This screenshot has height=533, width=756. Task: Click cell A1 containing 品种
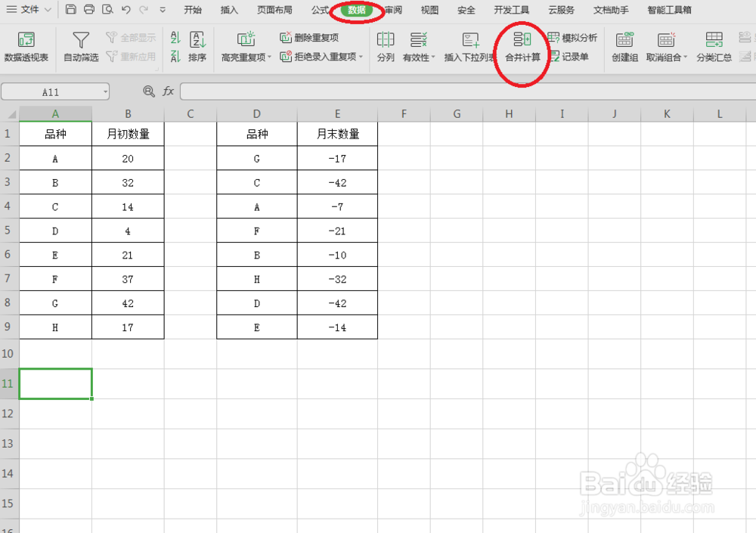55,134
